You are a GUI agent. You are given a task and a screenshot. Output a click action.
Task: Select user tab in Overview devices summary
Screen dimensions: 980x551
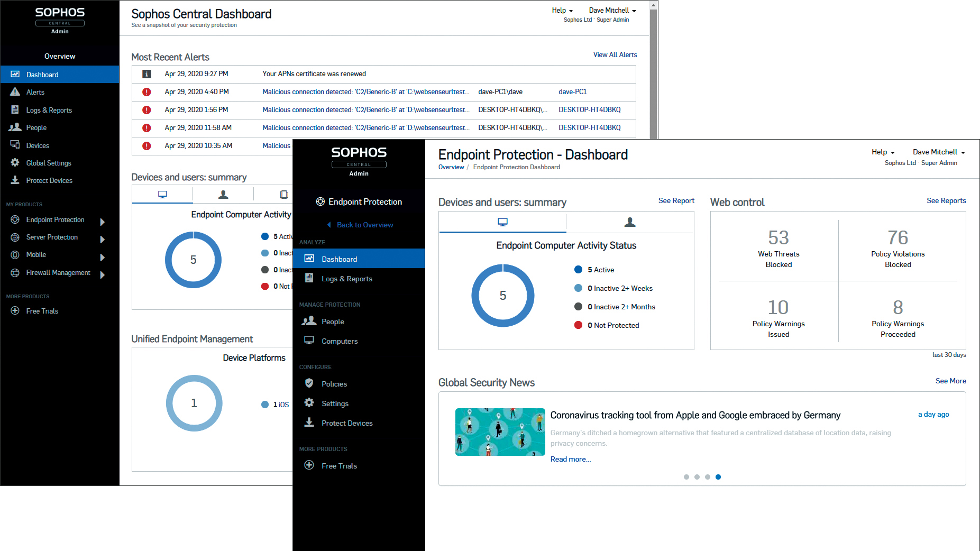[223, 195]
